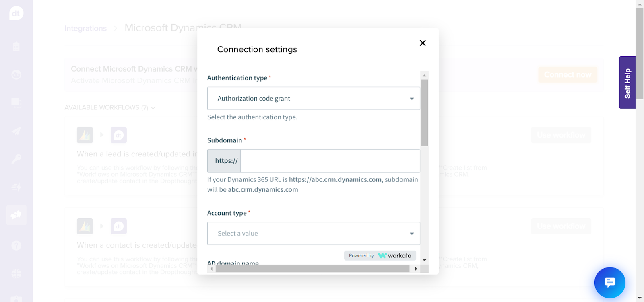Viewport: 644px width, 302px height.
Task: Click the Subdomain input field
Action: click(x=330, y=161)
